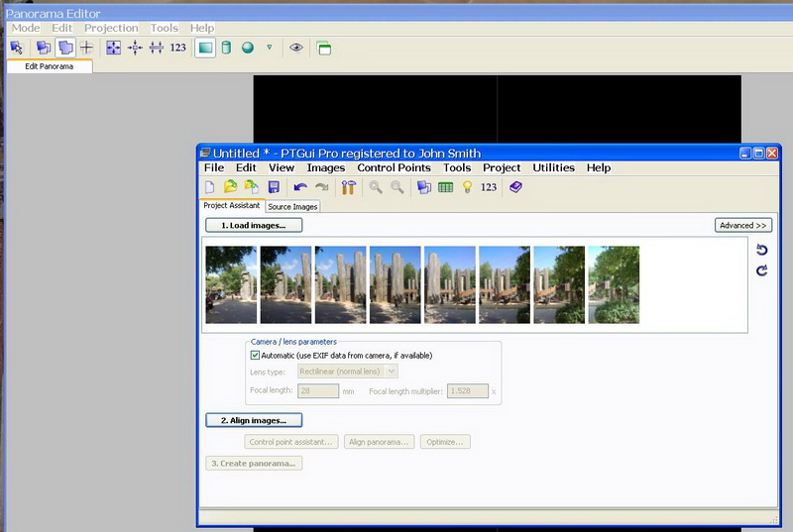Click the selection arrow tool in Panorama Editor
This screenshot has width=793, height=532.
click(17, 48)
